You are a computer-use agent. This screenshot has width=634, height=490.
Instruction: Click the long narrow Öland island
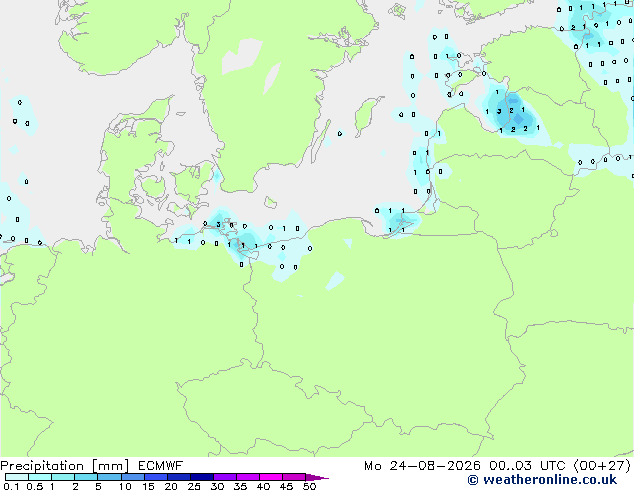pos(321,140)
